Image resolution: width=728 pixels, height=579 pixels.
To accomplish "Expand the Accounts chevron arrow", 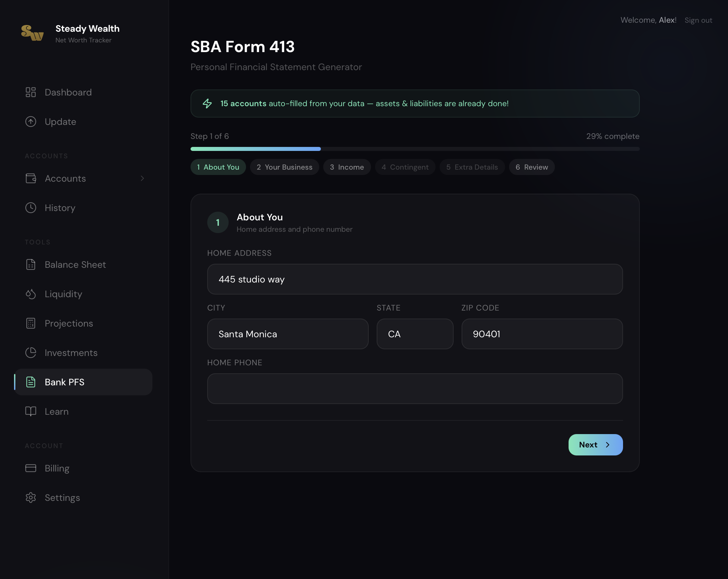I will pyautogui.click(x=142, y=179).
